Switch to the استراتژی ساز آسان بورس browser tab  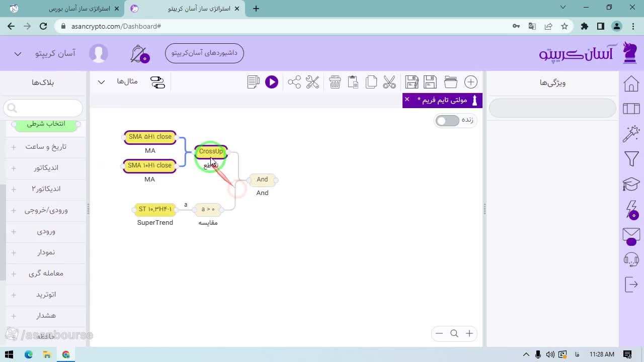79,9
